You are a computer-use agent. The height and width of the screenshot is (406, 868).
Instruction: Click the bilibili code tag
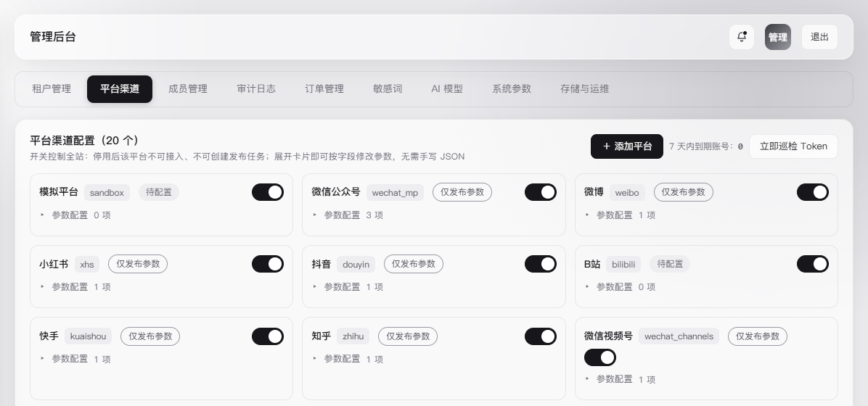pyautogui.click(x=623, y=265)
